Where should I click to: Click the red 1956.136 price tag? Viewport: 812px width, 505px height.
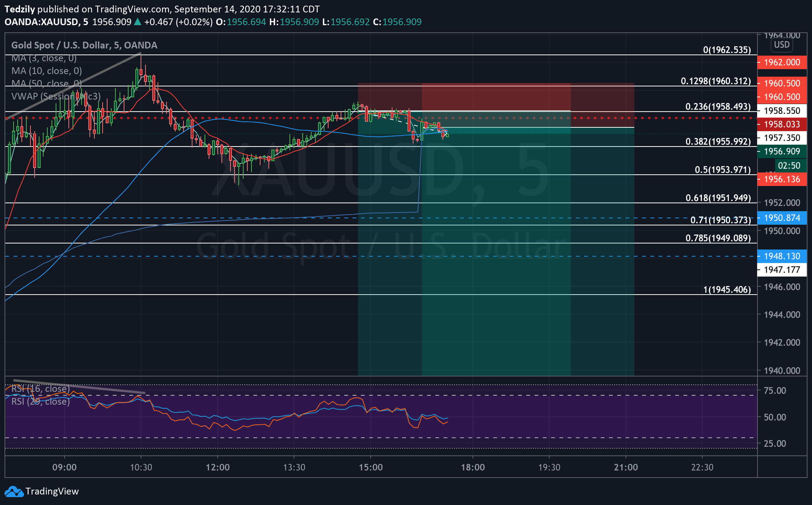coord(782,179)
